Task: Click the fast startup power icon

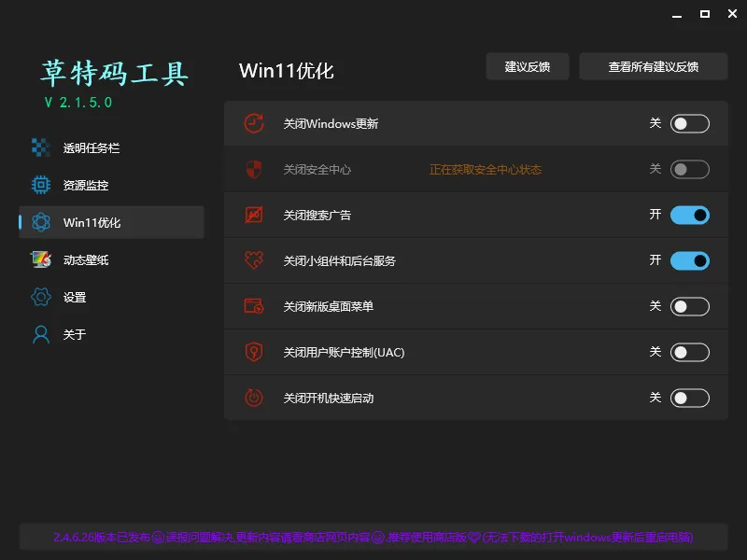Action: pyautogui.click(x=254, y=398)
